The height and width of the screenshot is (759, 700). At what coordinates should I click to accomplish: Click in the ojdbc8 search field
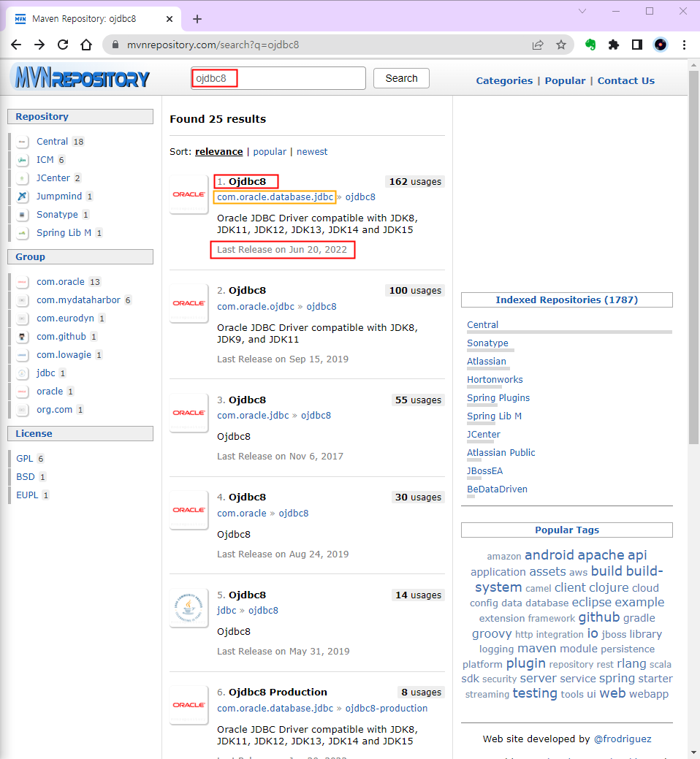(278, 78)
